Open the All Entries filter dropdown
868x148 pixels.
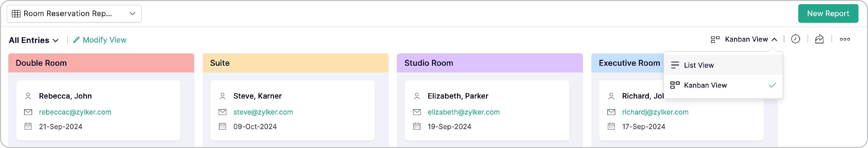click(x=34, y=40)
